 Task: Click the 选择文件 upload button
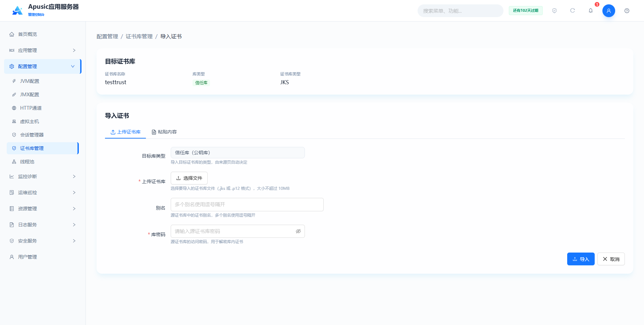click(189, 178)
